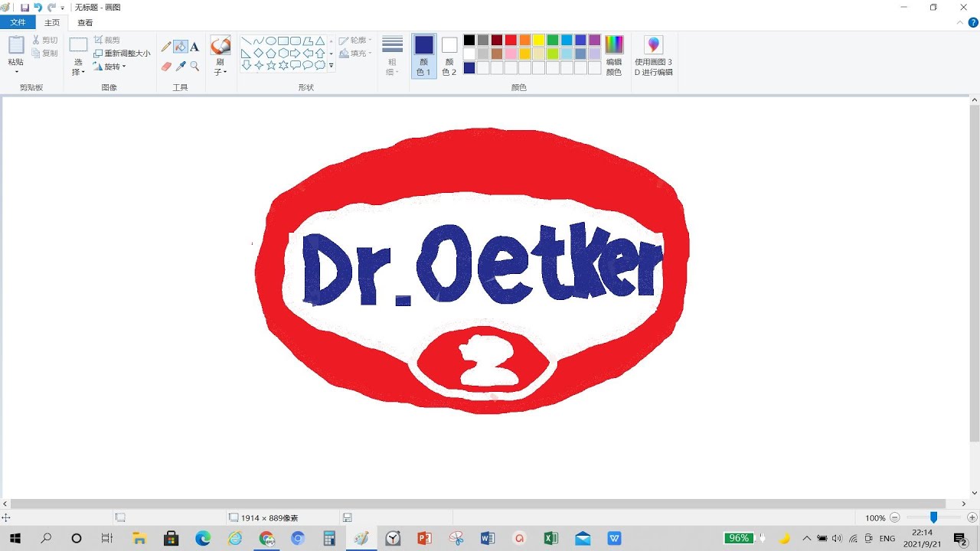Select the Fill with color bucket tool
980x551 pixels.
tap(181, 47)
